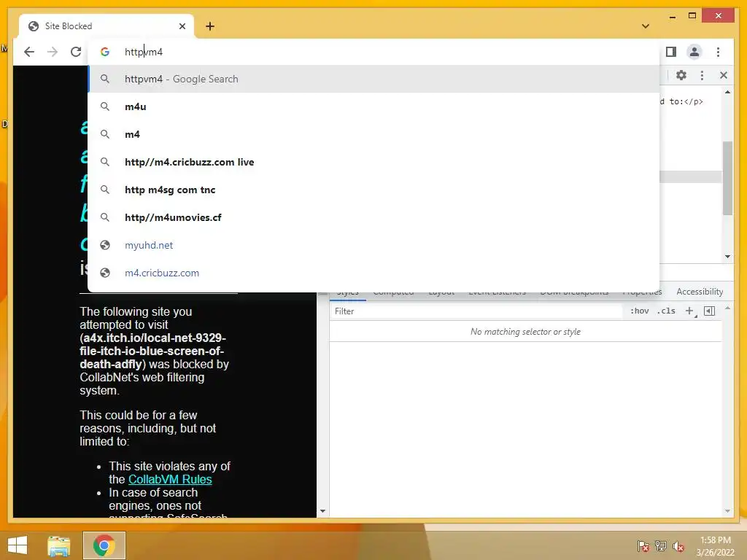Open DevTools settings gear

point(681,75)
